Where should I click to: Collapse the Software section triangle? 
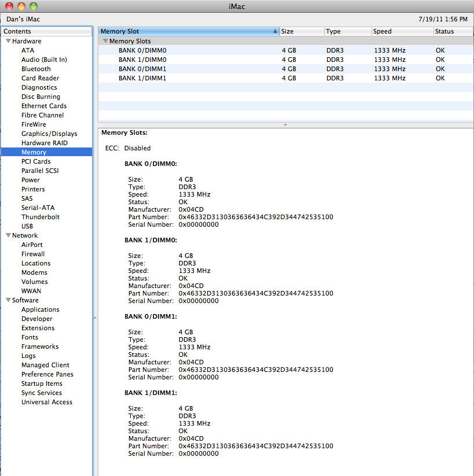(8, 300)
